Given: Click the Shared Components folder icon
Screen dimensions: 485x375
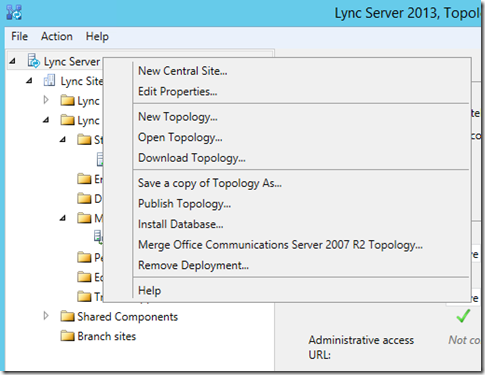Looking at the screenshot, I should [x=67, y=316].
